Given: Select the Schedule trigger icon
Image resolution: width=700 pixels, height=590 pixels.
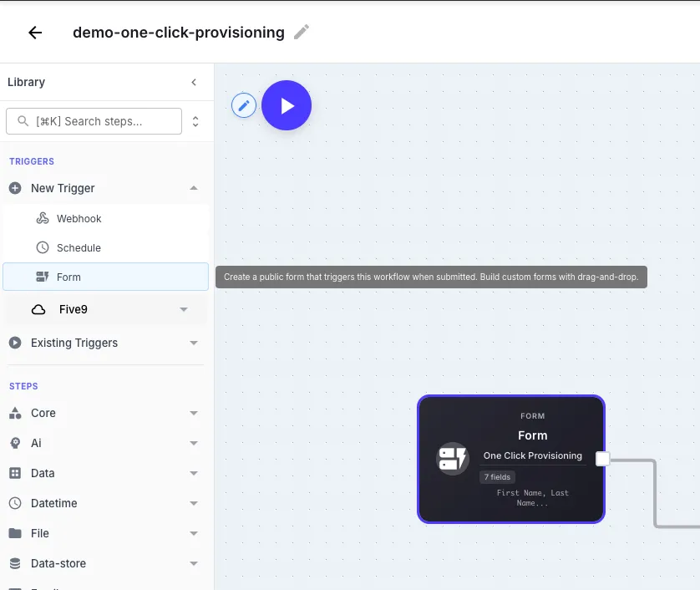Looking at the screenshot, I should point(43,247).
